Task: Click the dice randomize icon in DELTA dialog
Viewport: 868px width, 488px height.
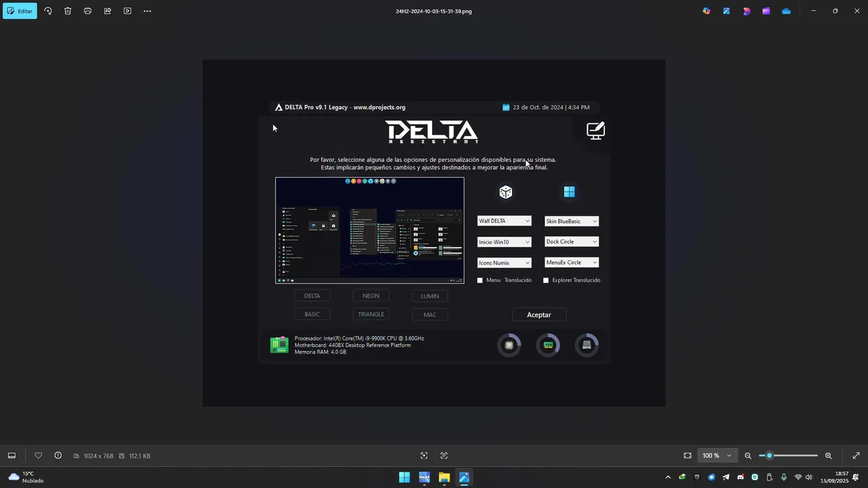Action: point(506,192)
